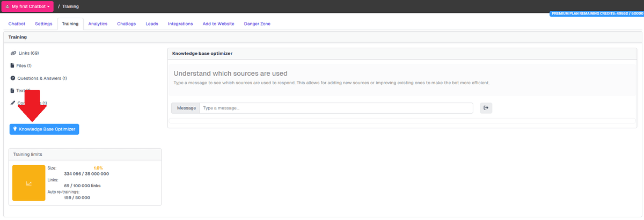Screen dimensions: 644x220
Task: Open the Integrations tab
Action: 180,24
